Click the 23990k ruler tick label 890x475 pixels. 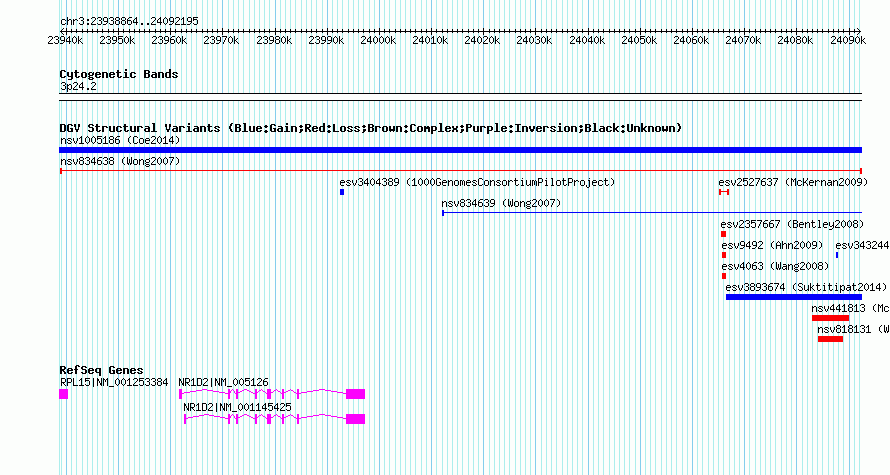point(326,40)
